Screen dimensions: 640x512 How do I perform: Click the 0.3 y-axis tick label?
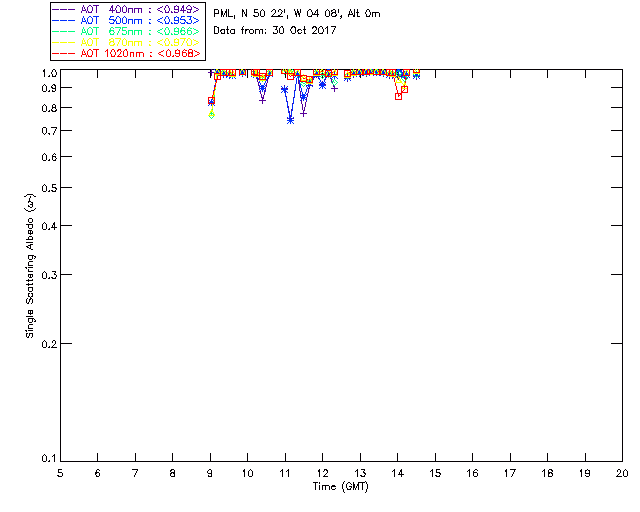[49, 275]
